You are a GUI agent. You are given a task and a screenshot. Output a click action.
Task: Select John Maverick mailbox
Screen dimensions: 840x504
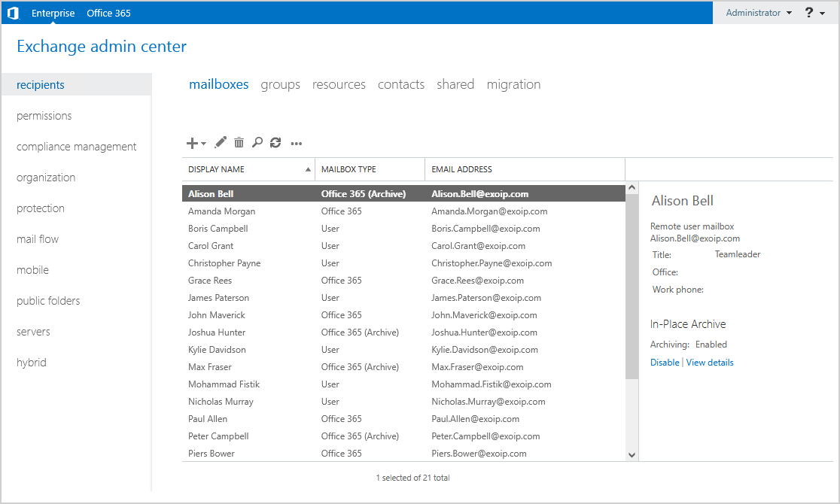[404, 315]
